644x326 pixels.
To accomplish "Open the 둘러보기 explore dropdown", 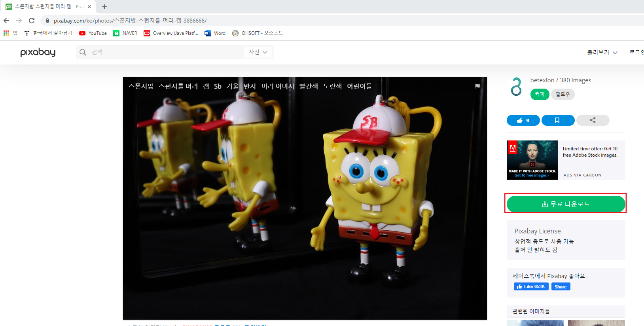I will (x=602, y=52).
